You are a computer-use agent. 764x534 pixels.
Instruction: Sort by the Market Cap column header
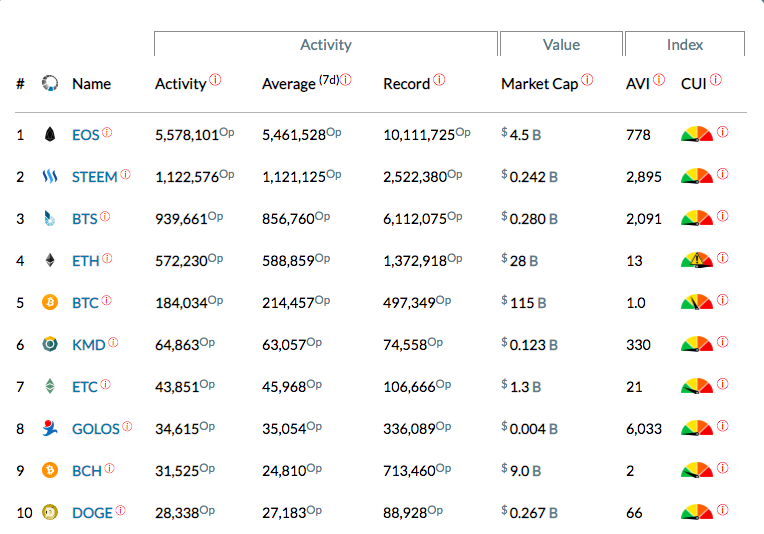pos(539,84)
